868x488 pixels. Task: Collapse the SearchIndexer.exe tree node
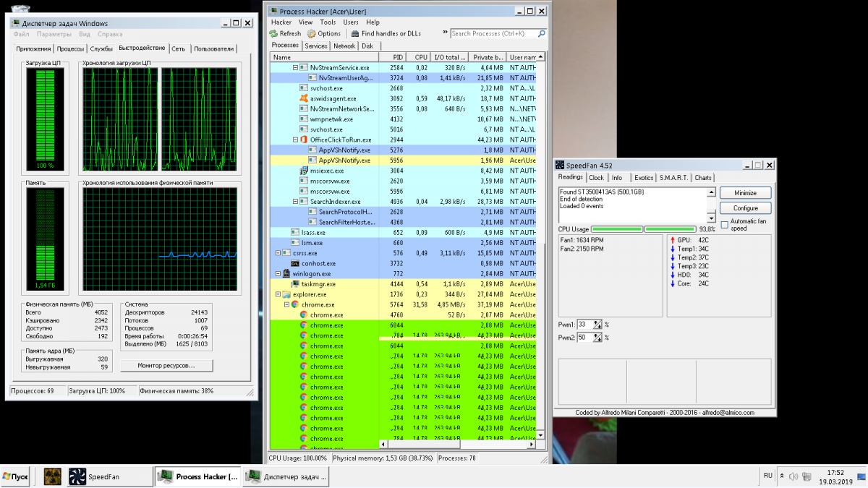tap(295, 202)
